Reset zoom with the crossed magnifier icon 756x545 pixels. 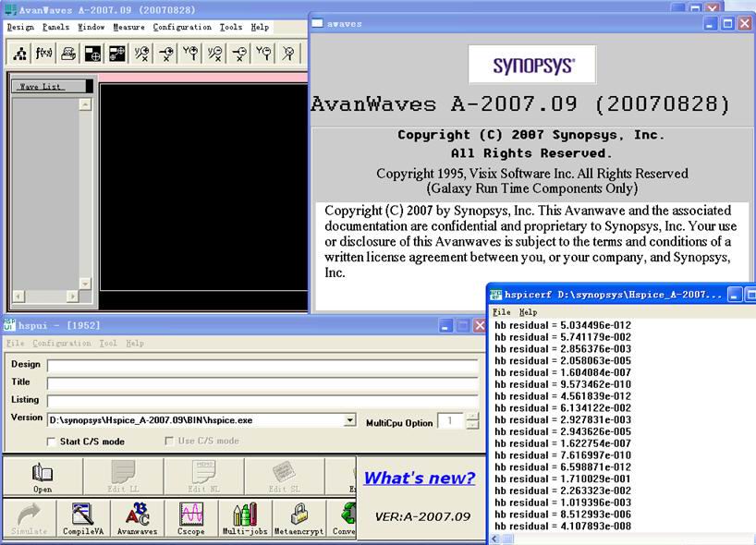288,53
